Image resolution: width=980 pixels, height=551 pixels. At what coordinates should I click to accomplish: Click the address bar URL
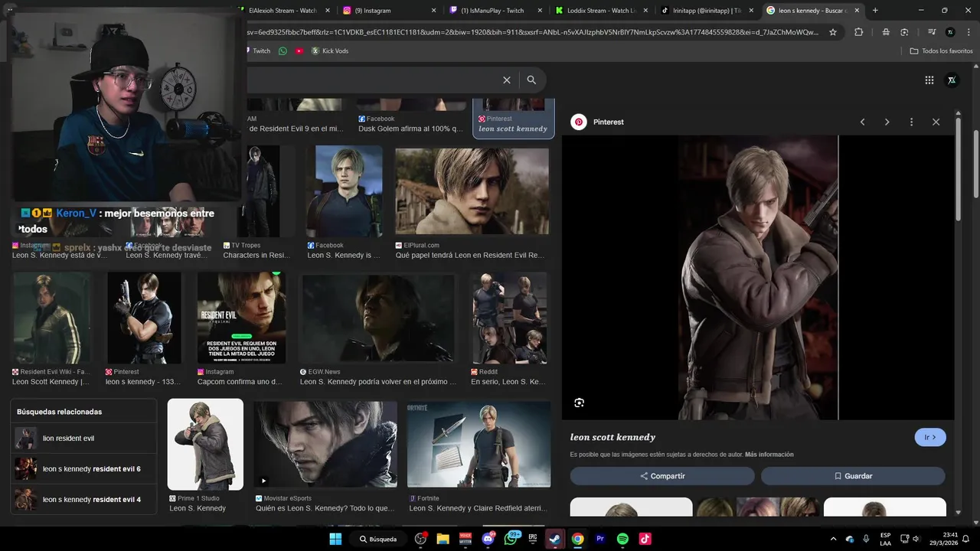532,32
